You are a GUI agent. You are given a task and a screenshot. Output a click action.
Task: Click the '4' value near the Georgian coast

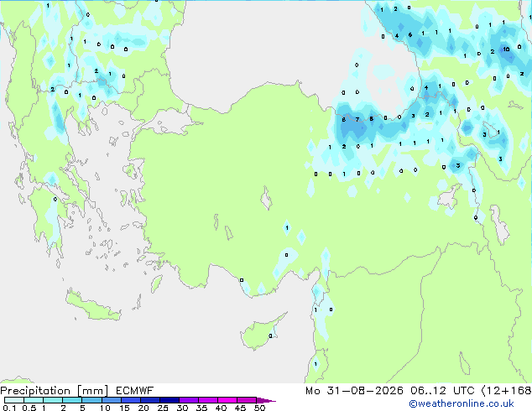[426, 87]
